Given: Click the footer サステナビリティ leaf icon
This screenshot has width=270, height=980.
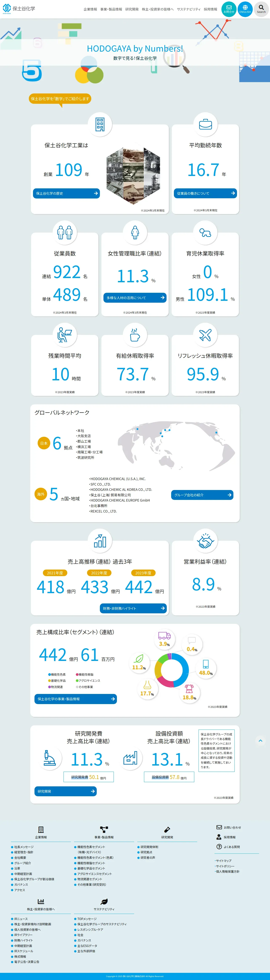Looking at the screenshot, I should tap(104, 901).
